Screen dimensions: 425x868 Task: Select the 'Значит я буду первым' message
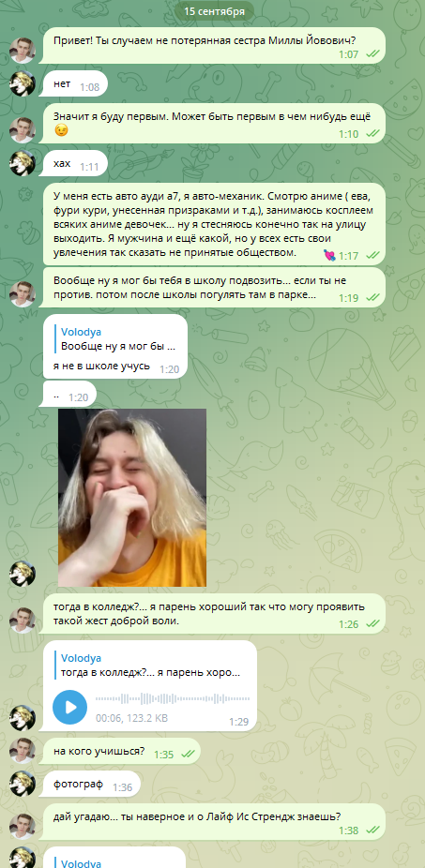214,124
